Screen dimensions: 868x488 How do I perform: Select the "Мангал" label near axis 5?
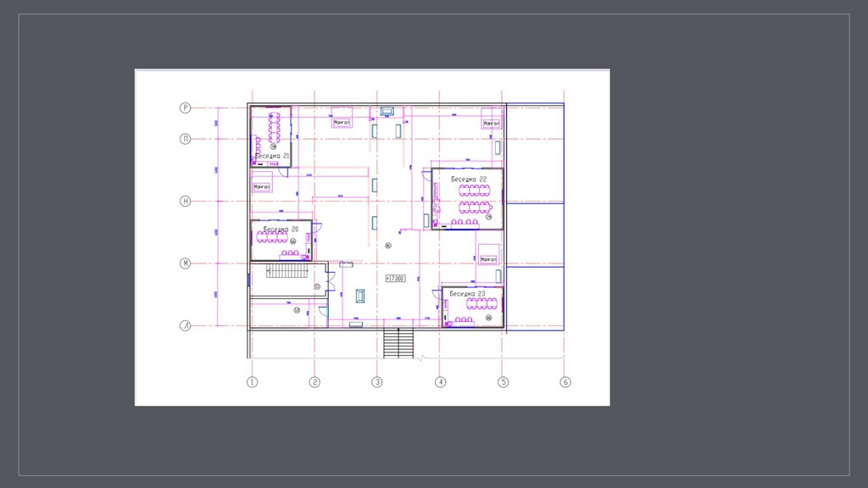(x=492, y=123)
